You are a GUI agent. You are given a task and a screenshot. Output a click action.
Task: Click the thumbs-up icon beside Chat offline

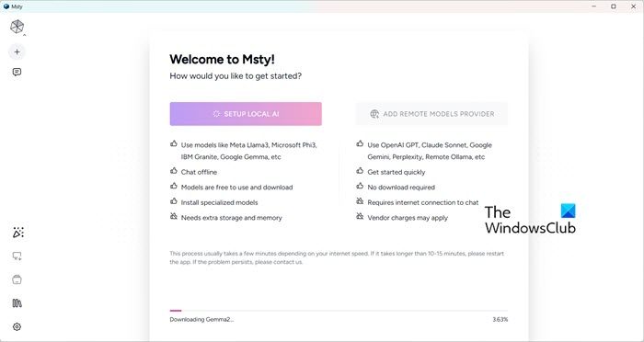pos(174,171)
